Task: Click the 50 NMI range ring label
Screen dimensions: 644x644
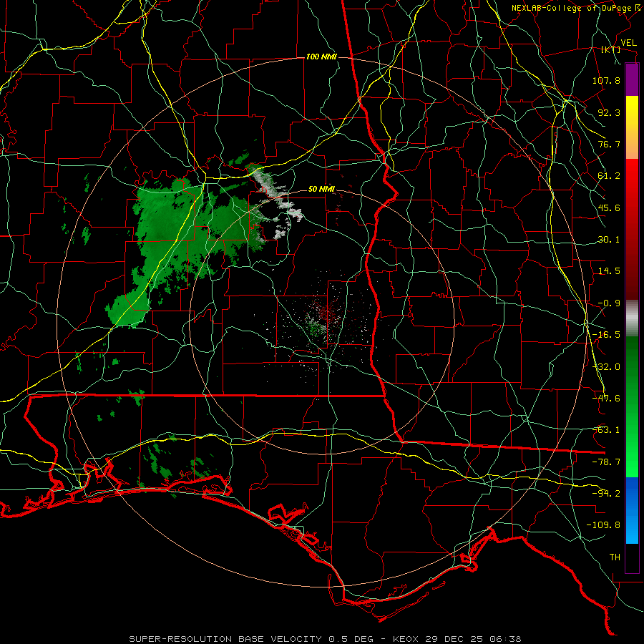Action: point(321,189)
